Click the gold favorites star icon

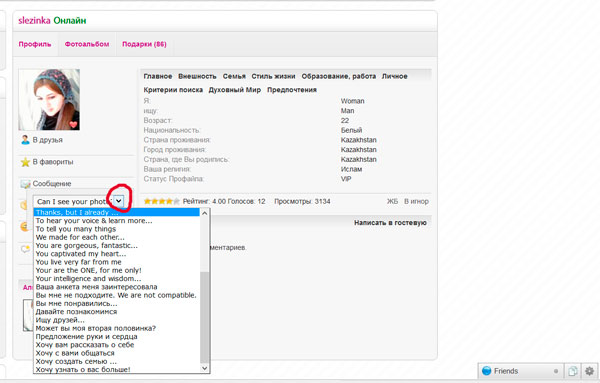point(25,162)
